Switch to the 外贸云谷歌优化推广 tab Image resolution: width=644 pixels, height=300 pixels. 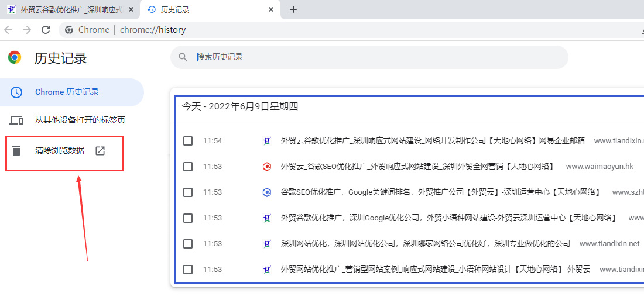70,10
